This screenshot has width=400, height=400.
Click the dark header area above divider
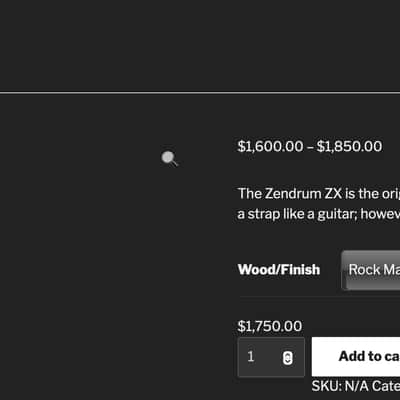pos(200,45)
